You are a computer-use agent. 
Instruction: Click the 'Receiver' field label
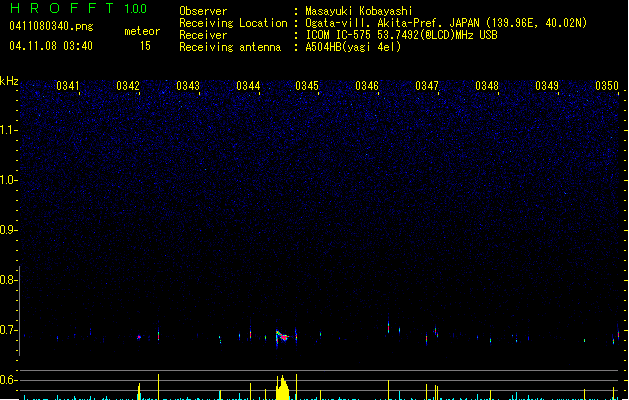point(203,35)
